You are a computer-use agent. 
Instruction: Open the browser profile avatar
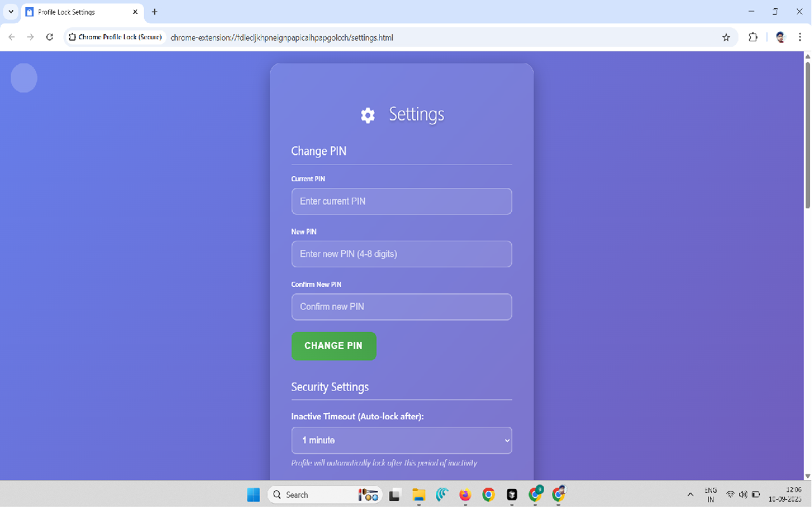780,37
